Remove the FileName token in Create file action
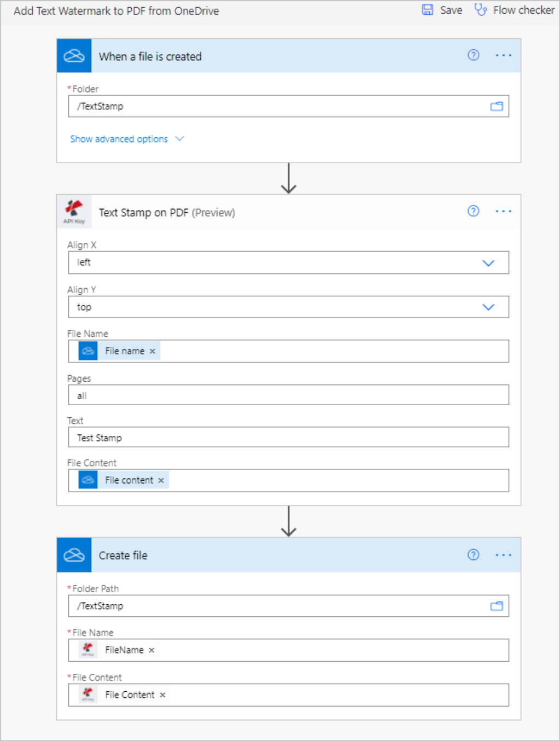The image size is (560, 741). pos(151,650)
